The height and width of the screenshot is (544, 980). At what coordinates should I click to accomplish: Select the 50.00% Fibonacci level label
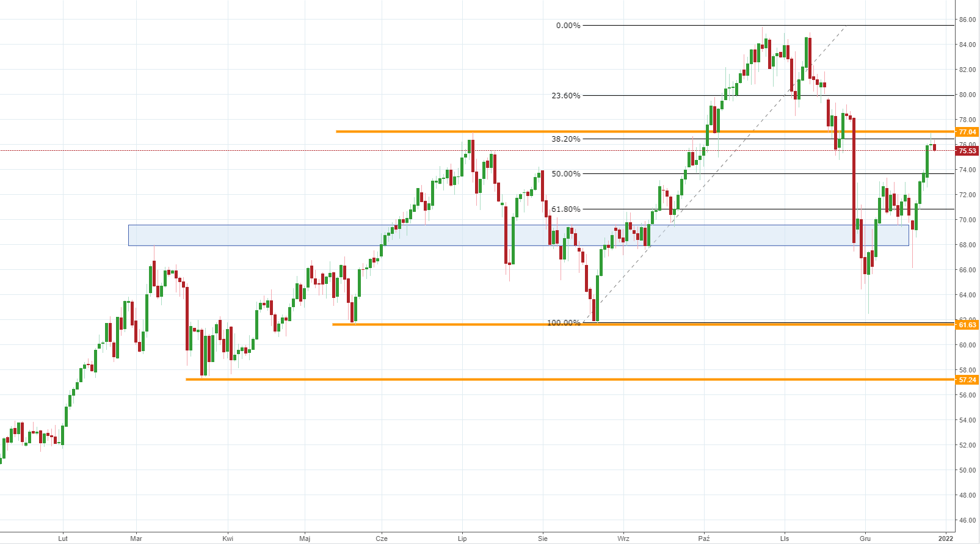point(566,174)
